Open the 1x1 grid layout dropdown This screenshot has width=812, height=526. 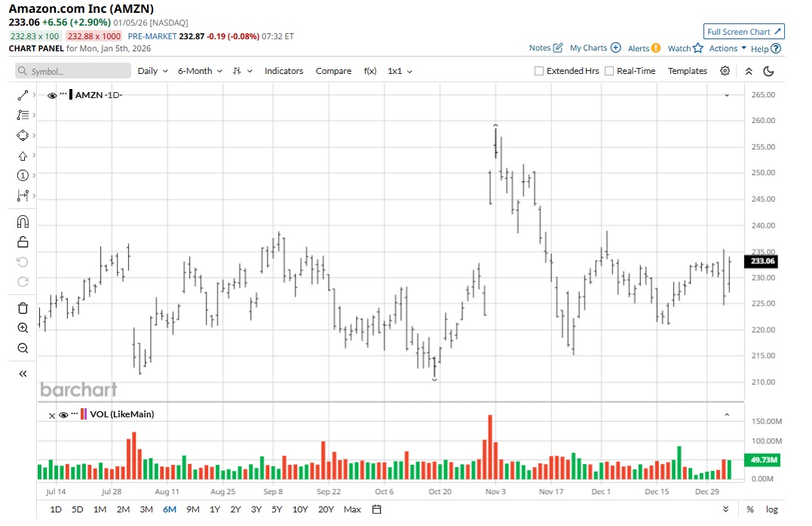click(400, 71)
